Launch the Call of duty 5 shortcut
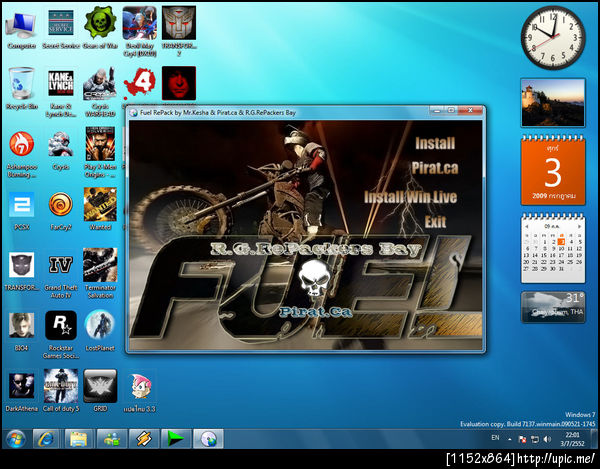 point(61,390)
